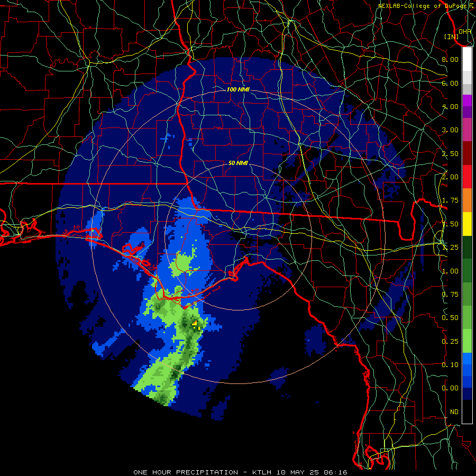Select the 1.00 legend value
The width and height of the screenshot is (476, 476).
point(450,271)
